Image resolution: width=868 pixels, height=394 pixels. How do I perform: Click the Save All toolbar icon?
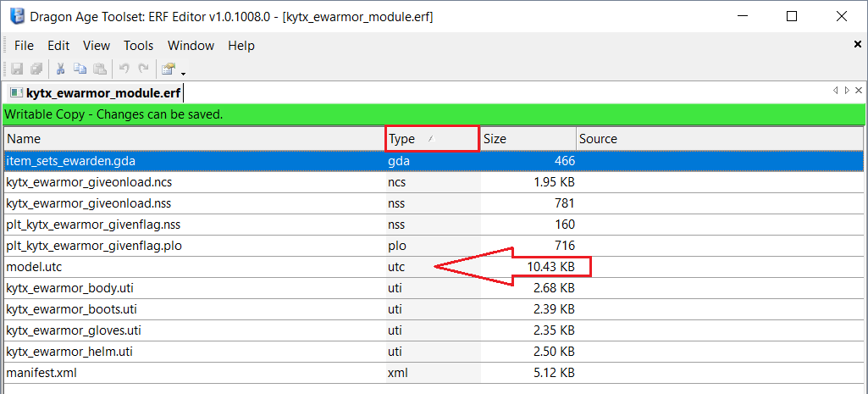click(36, 69)
